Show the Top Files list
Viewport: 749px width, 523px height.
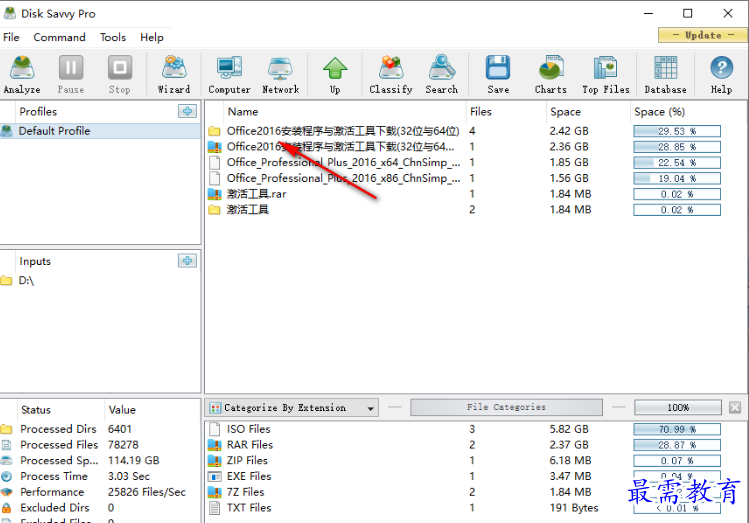[606, 74]
